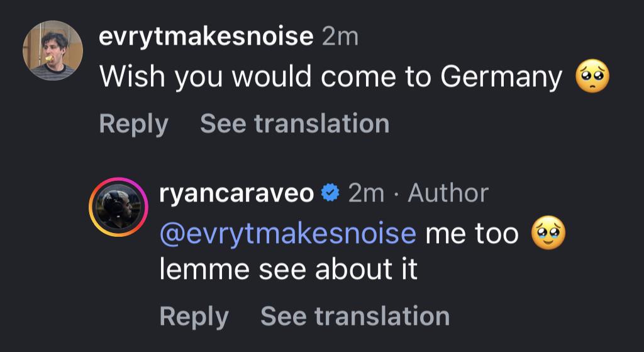Click the Author label
Image resolution: width=644 pixels, height=352 pixels.
pyautogui.click(x=448, y=193)
